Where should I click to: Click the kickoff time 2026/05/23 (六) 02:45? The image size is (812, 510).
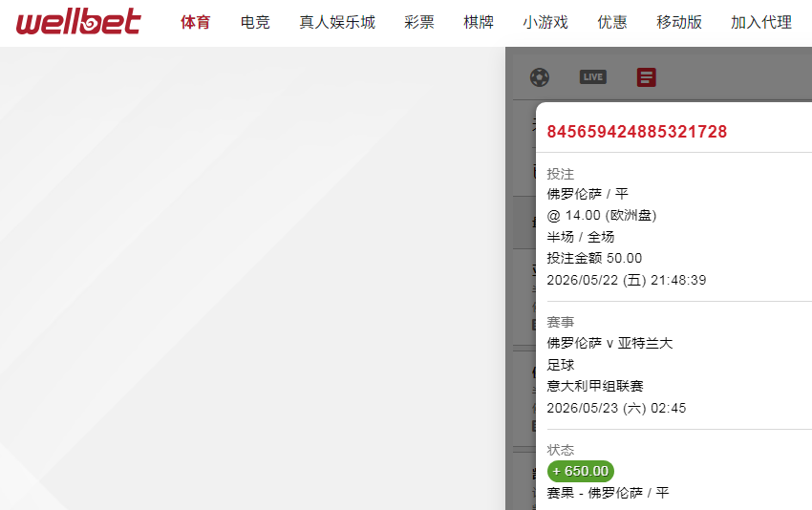coord(616,408)
